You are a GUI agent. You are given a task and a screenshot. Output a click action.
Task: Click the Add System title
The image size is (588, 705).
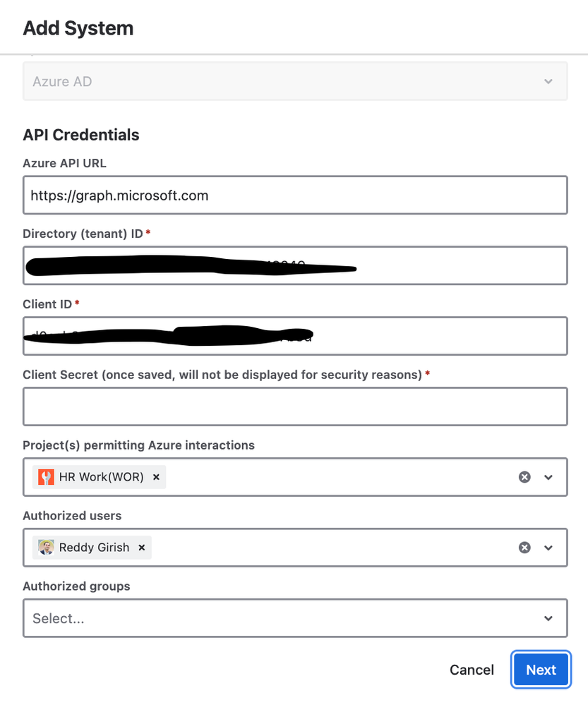point(78,28)
